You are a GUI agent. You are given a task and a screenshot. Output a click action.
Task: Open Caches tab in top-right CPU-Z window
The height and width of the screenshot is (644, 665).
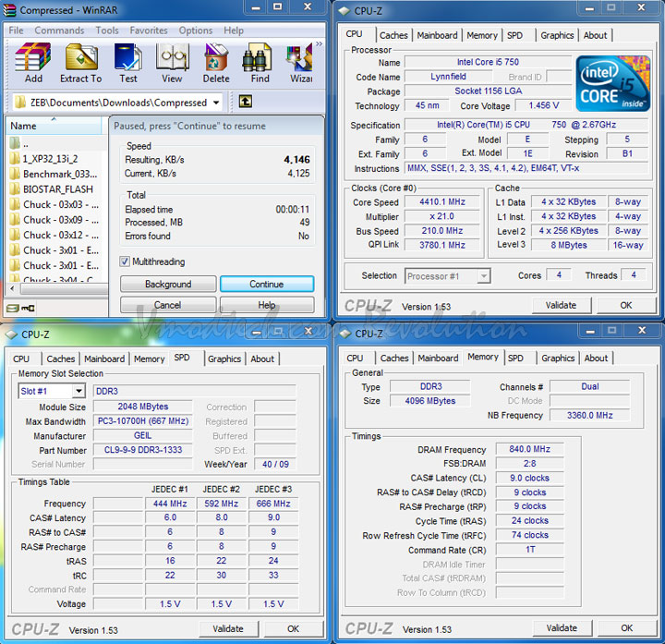pos(393,35)
